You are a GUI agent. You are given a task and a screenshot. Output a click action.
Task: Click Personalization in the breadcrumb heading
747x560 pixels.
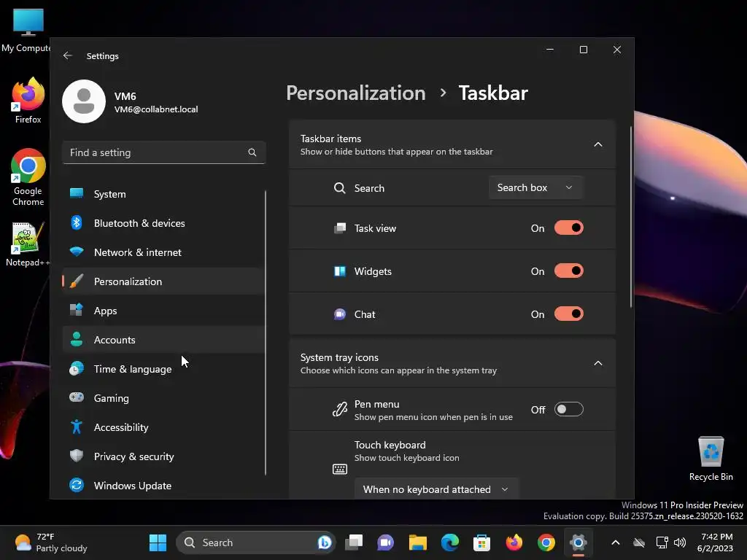coord(355,93)
